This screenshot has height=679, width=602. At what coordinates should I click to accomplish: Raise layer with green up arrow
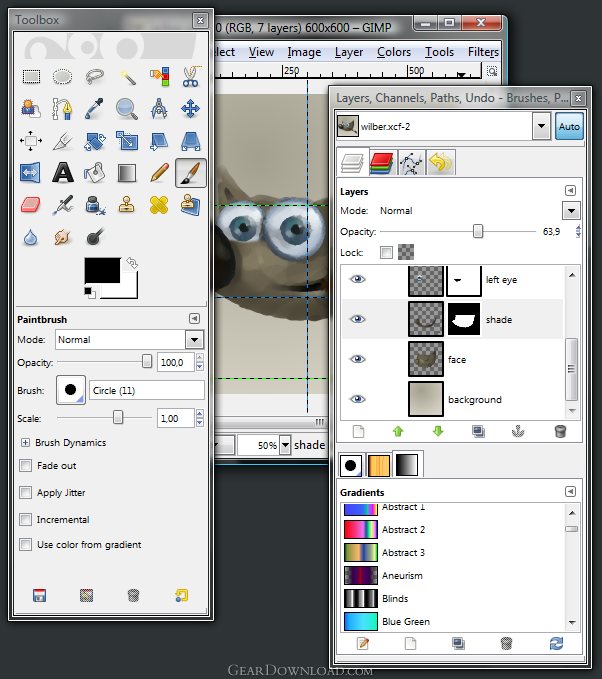point(396,432)
